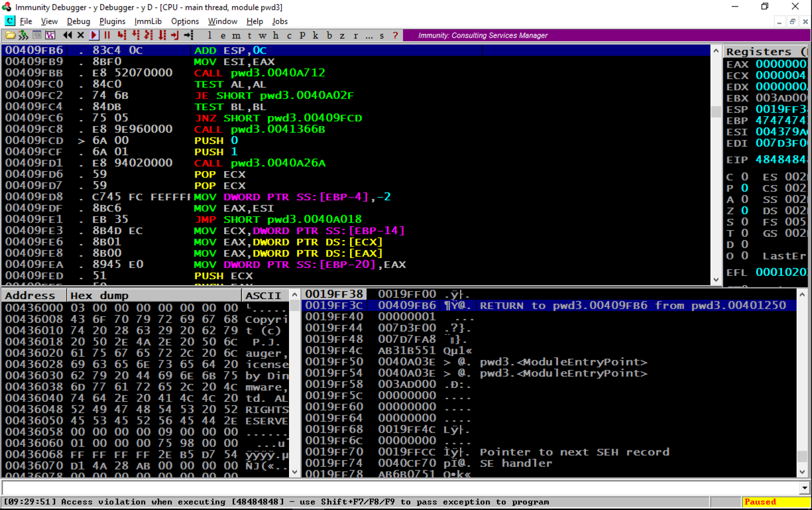Open Executable modules with the 'e' button

(x=223, y=35)
